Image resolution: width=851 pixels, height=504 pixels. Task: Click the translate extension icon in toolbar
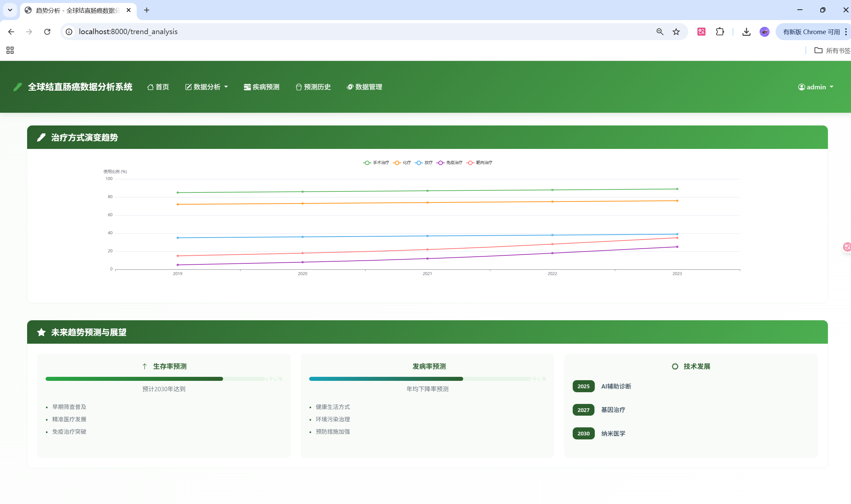point(701,31)
